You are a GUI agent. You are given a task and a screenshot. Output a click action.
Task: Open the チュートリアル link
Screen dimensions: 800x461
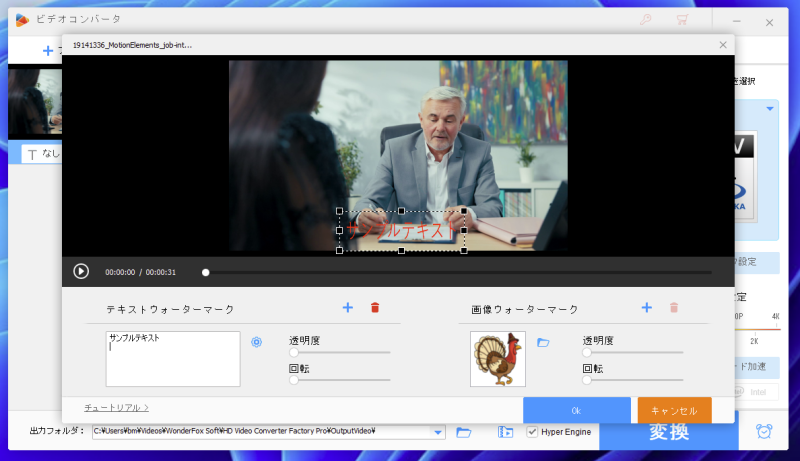pos(116,408)
